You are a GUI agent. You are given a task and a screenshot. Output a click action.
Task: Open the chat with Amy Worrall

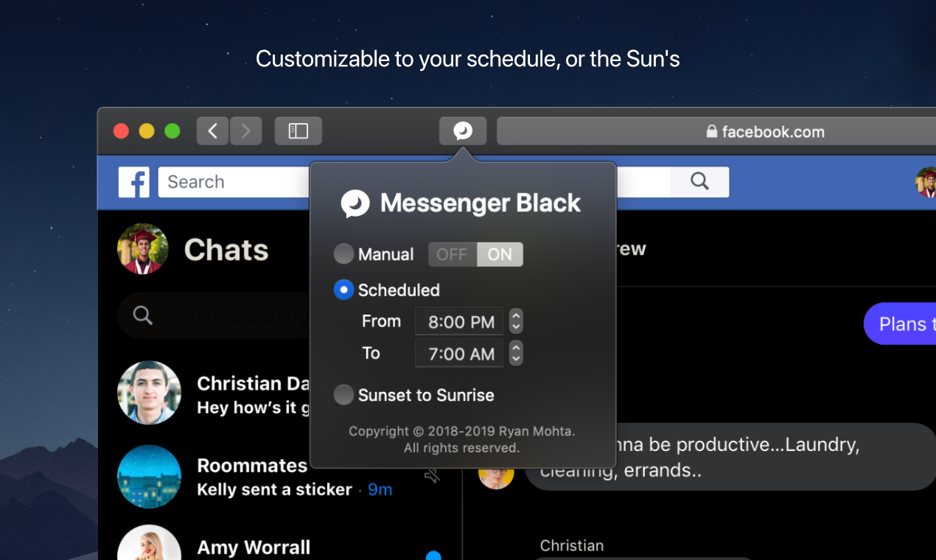pos(252,545)
